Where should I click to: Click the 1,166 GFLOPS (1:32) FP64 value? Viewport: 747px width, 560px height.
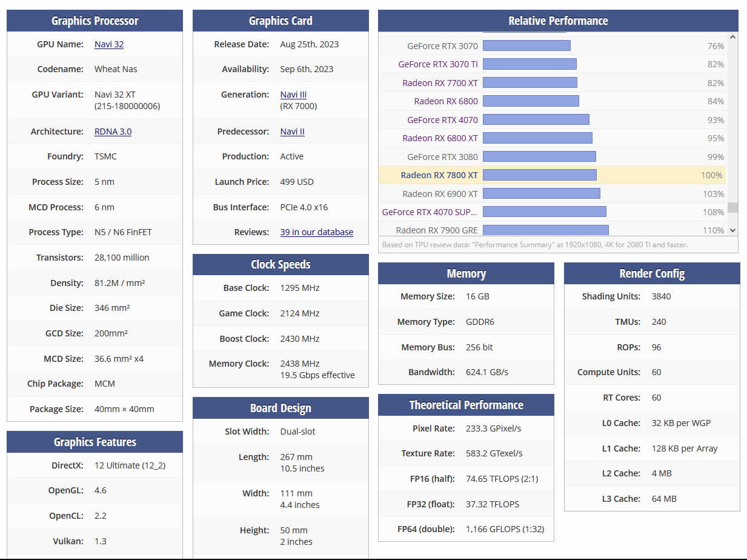click(505, 529)
